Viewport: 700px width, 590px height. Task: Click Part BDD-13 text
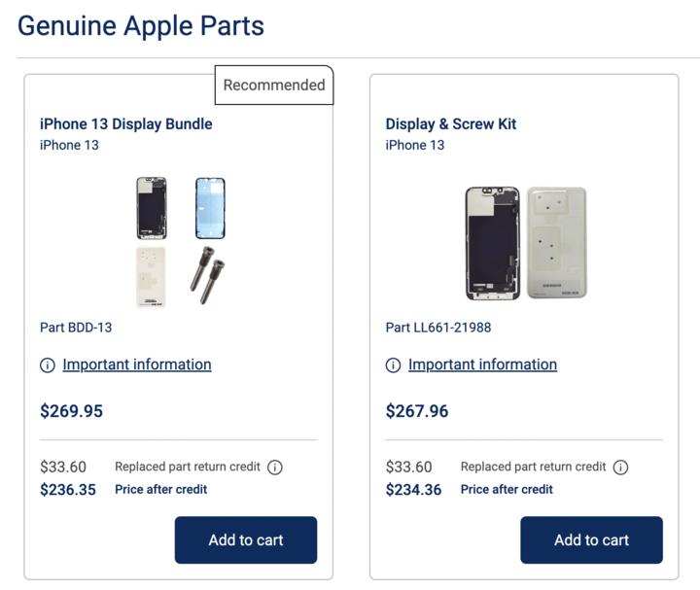[x=76, y=328]
